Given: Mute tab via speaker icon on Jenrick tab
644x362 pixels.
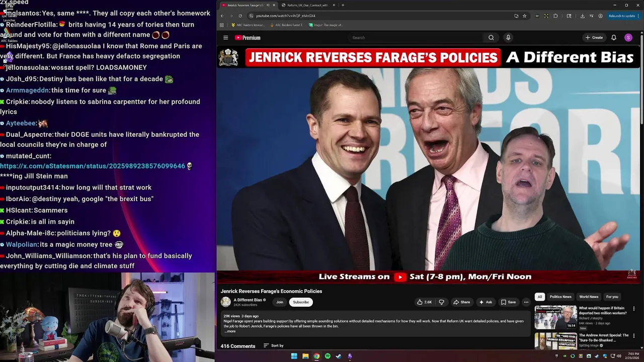Looking at the screenshot, I should (x=268, y=5).
